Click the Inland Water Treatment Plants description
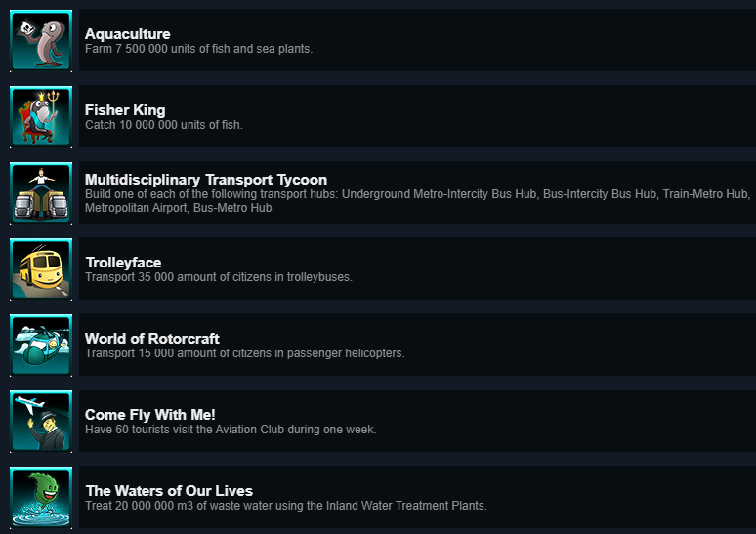This screenshot has width=756, height=534. 285,506
